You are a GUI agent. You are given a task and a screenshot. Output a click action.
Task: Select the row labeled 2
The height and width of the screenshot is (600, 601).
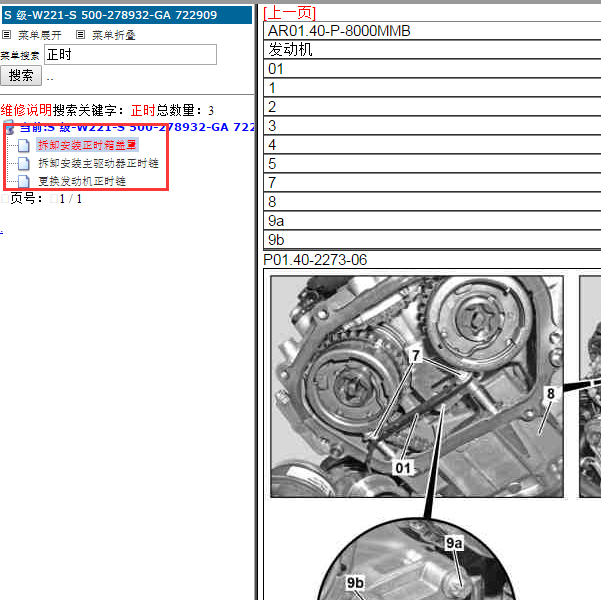click(x=432, y=107)
